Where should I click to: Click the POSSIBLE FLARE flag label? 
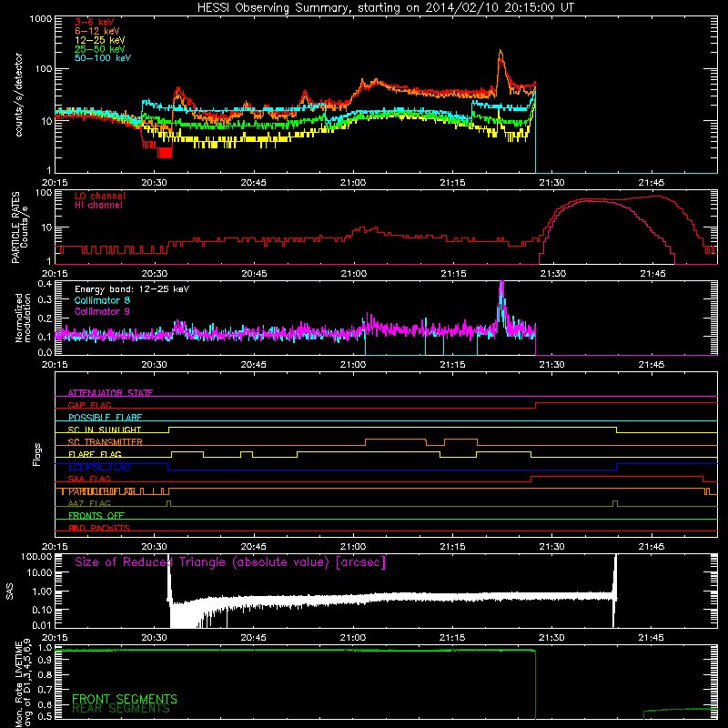(x=105, y=418)
